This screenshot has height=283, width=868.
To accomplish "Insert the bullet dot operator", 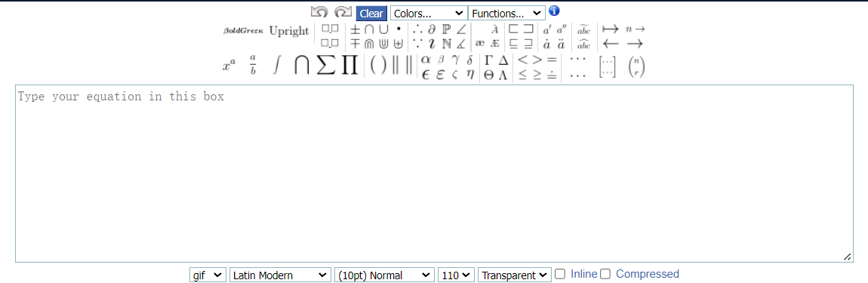I will [x=398, y=29].
